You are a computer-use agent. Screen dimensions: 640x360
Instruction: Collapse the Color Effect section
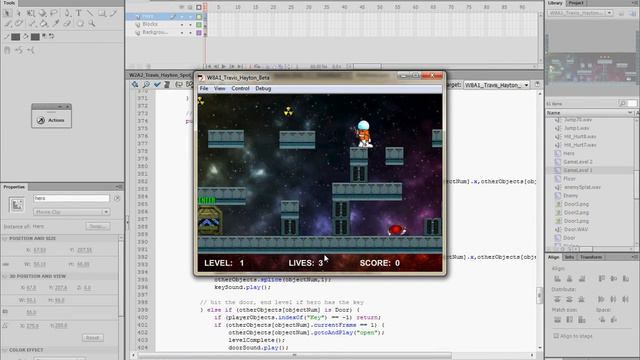coord(5,350)
